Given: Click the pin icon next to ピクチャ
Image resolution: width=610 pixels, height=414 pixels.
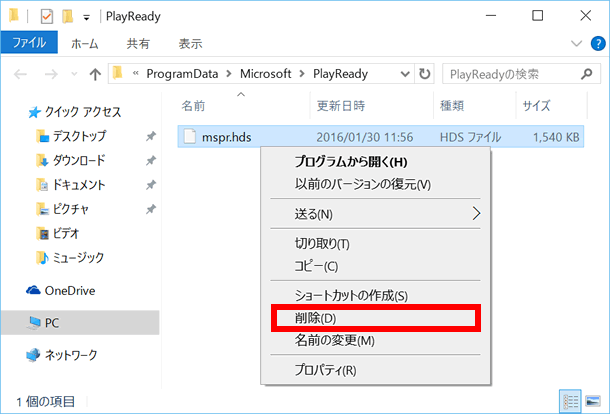Looking at the screenshot, I should [151, 209].
